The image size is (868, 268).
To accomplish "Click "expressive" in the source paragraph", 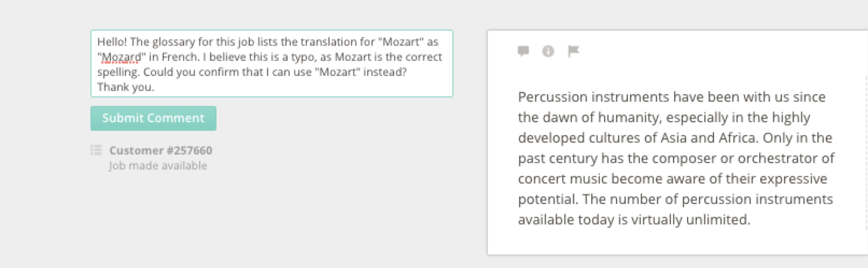I will click(794, 179).
